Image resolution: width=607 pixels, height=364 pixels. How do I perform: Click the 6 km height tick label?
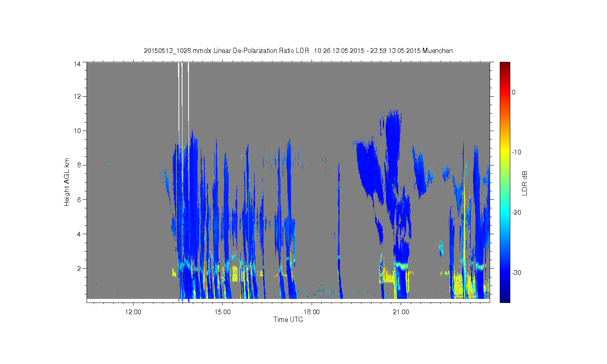(x=79, y=199)
